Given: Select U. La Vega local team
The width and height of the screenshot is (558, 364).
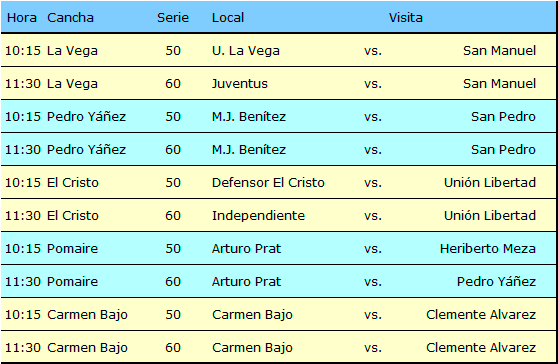Looking at the screenshot, I should (x=246, y=51).
